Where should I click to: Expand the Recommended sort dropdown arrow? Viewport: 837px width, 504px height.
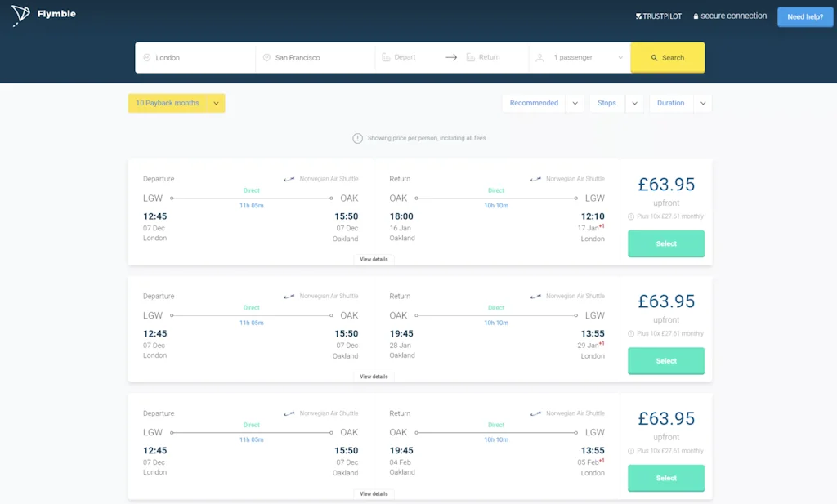click(575, 104)
